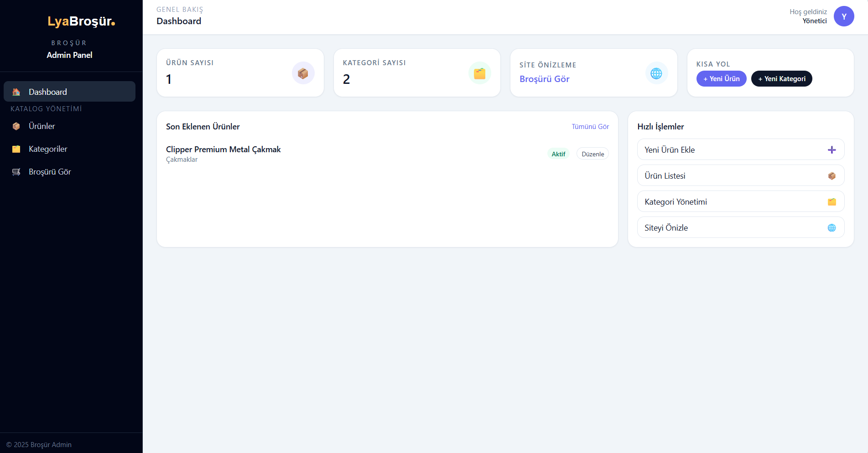The image size is (868, 453).
Task: Select Broşürü Gör in the sidebar
Action: (x=50, y=172)
